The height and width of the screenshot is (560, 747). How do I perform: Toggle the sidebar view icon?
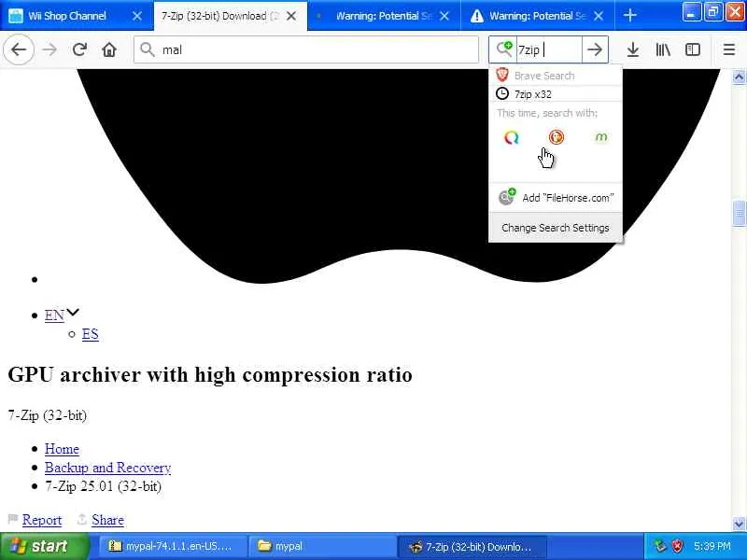(x=693, y=49)
